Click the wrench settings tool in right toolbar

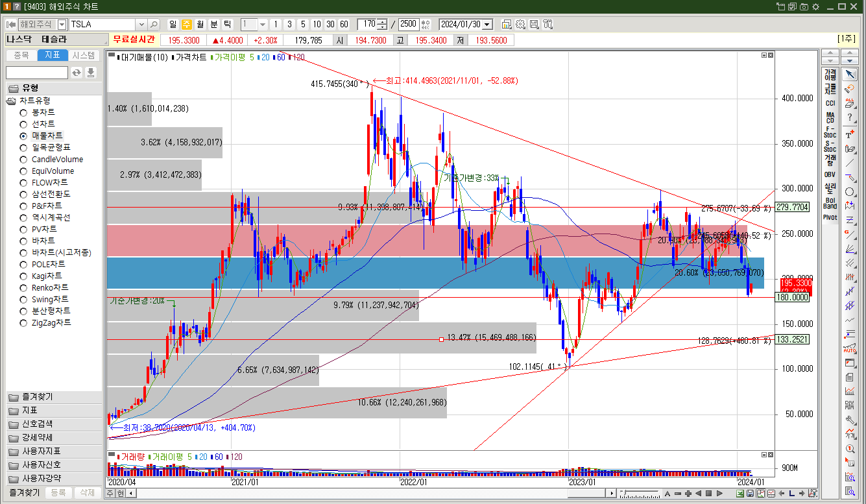click(x=850, y=420)
